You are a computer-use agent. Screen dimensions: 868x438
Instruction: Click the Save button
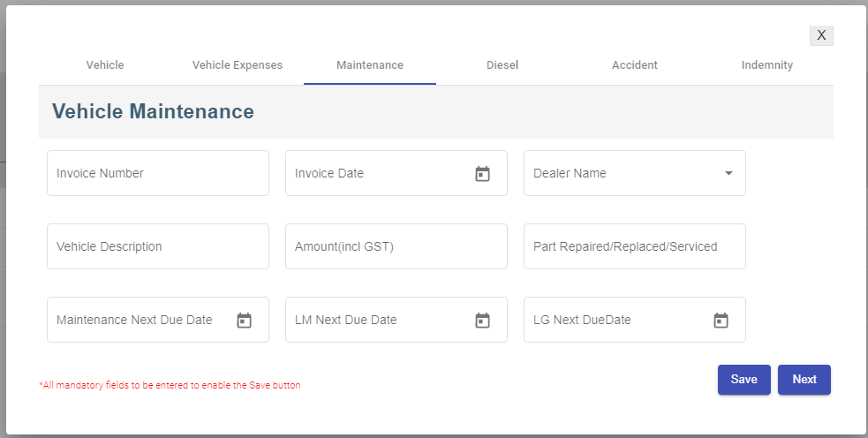click(743, 380)
